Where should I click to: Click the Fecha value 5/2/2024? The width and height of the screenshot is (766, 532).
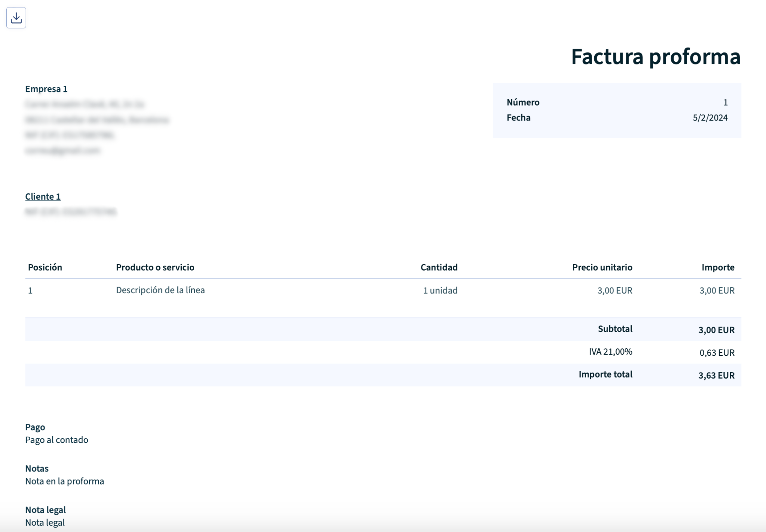710,117
